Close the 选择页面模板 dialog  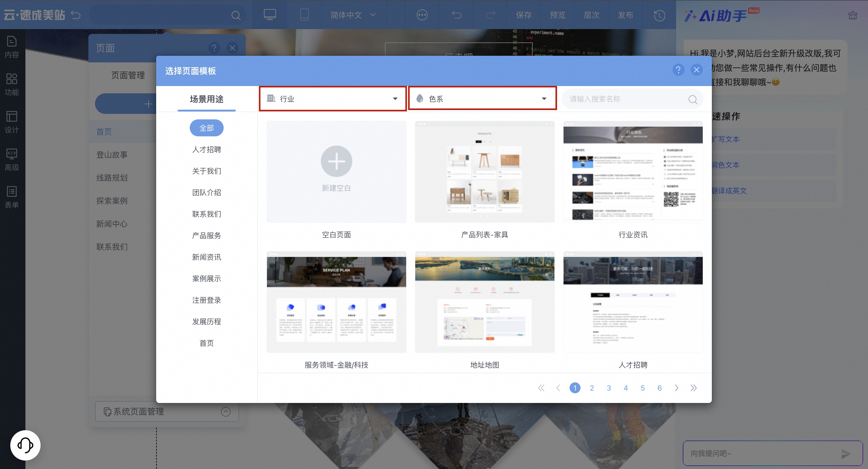pyautogui.click(x=696, y=70)
